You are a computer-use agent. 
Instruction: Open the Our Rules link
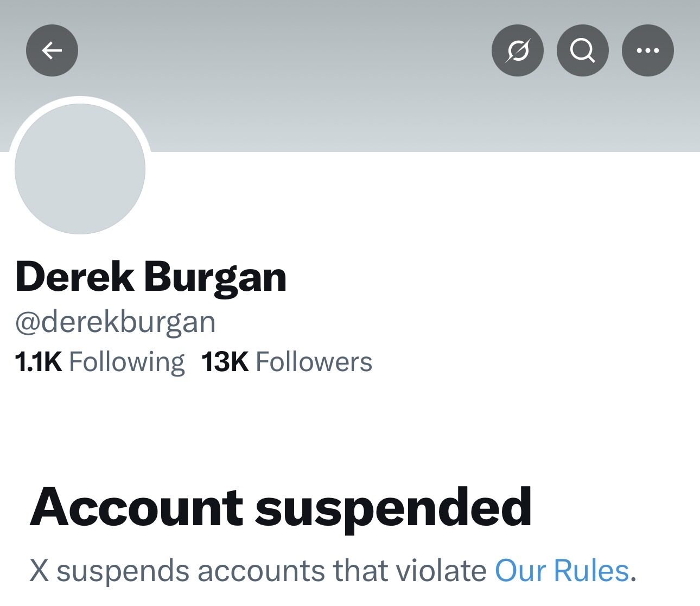click(562, 571)
